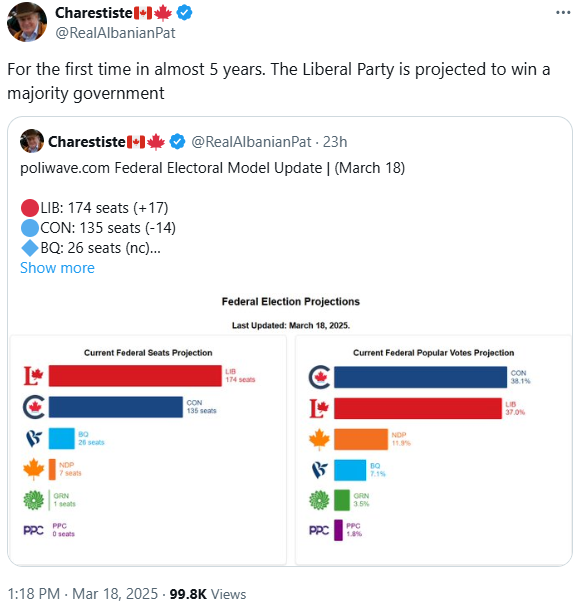Click the quoted tweet's small profile avatar
Screen dimensions: 588x608
point(32,141)
